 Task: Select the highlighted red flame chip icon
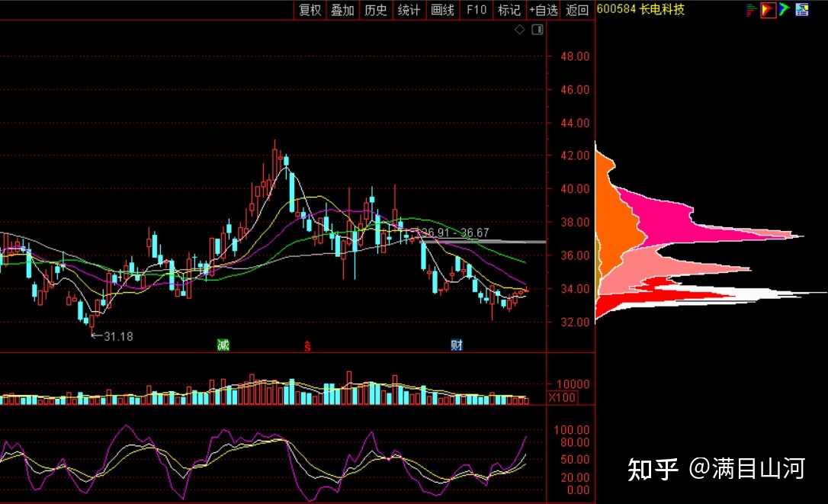pos(768,10)
